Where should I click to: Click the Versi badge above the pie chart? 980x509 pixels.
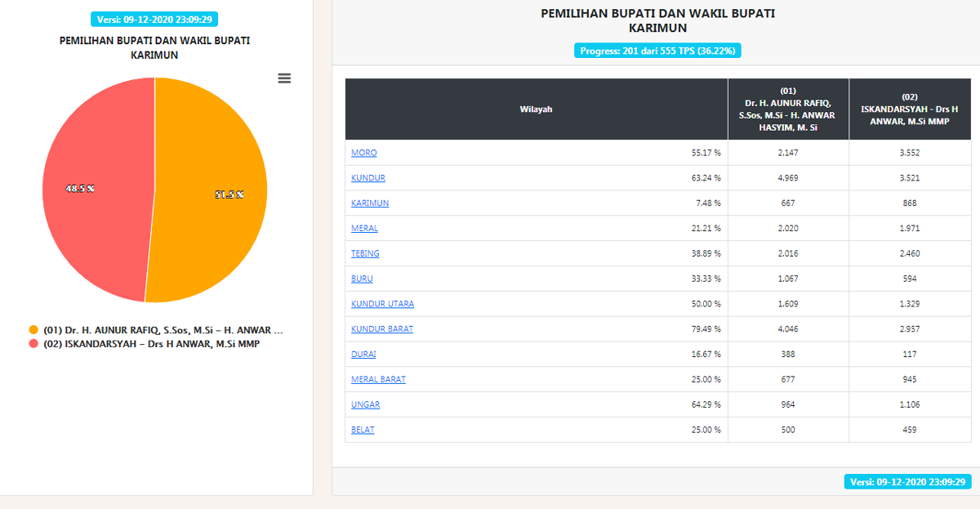(154, 20)
